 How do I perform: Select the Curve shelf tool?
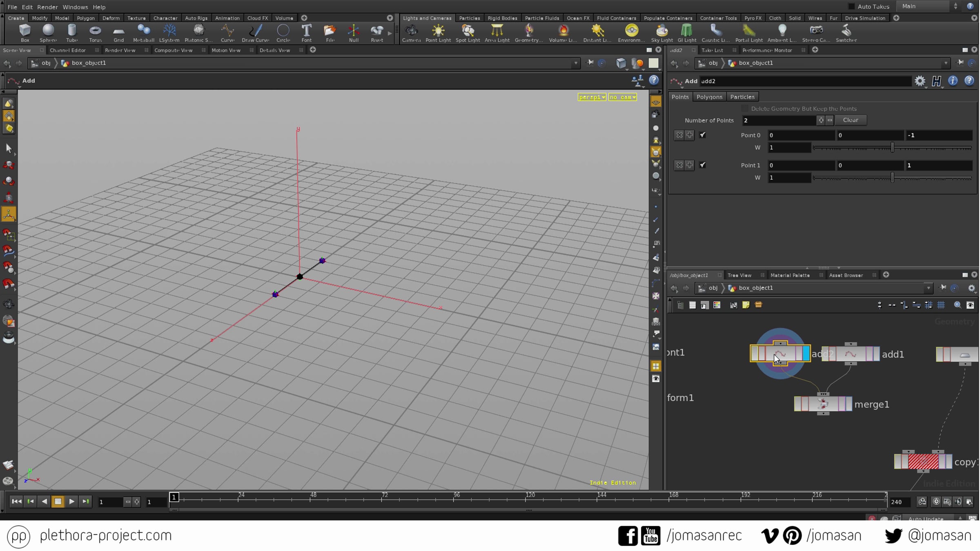tap(227, 33)
